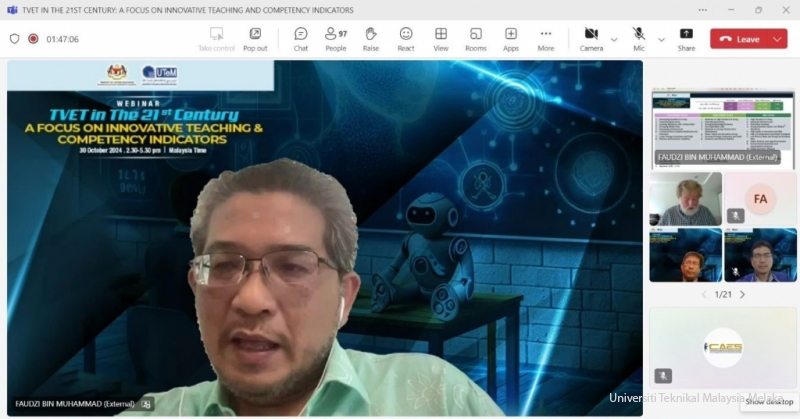Expand the Mic options chevron
This screenshot has height=419, width=800.
[x=661, y=39]
